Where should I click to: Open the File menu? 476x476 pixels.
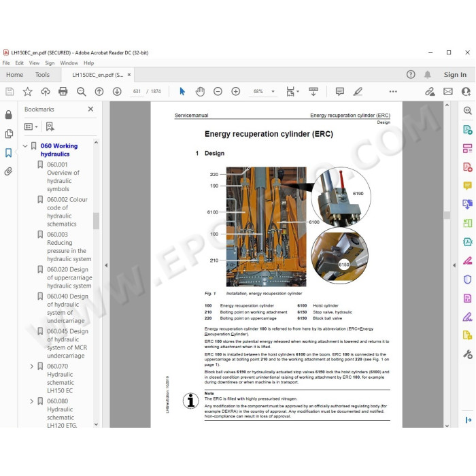click(6, 63)
